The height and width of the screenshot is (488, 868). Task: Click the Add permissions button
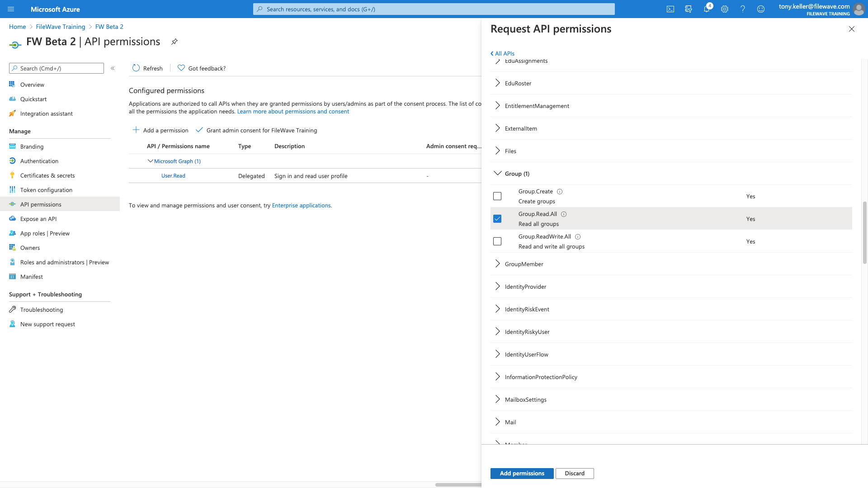pyautogui.click(x=522, y=473)
